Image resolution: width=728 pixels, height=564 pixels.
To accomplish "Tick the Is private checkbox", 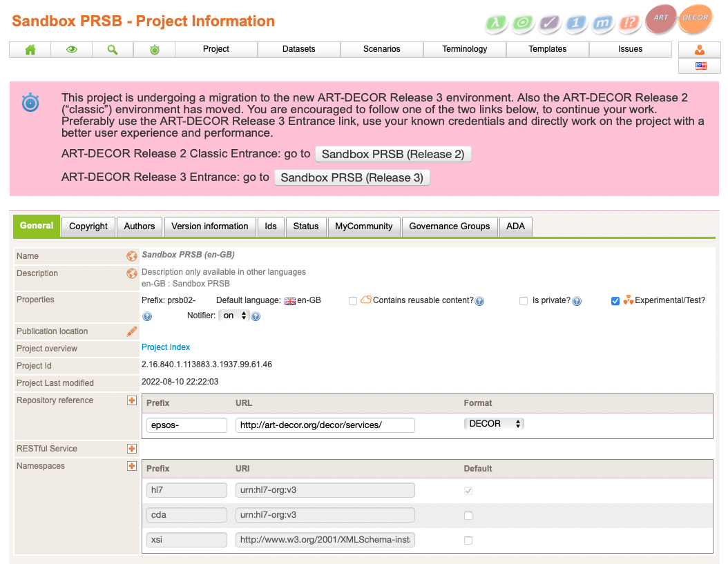I will click(x=524, y=301).
